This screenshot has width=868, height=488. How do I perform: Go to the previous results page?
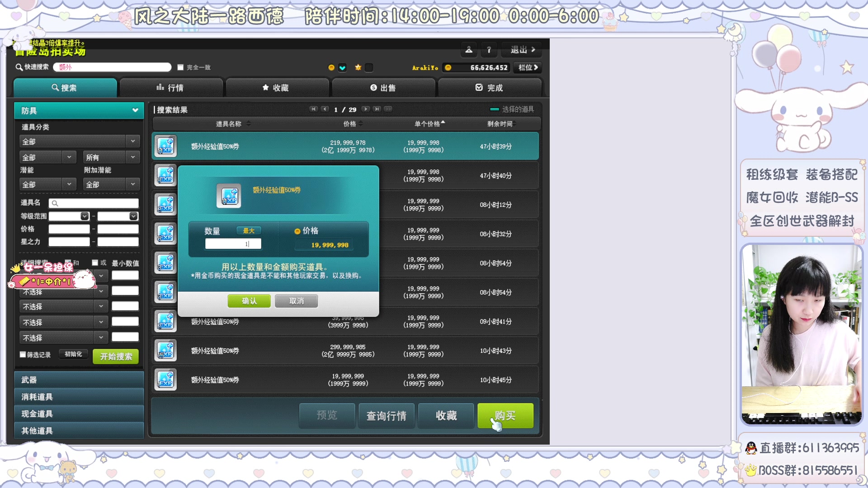(x=325, y=109)
